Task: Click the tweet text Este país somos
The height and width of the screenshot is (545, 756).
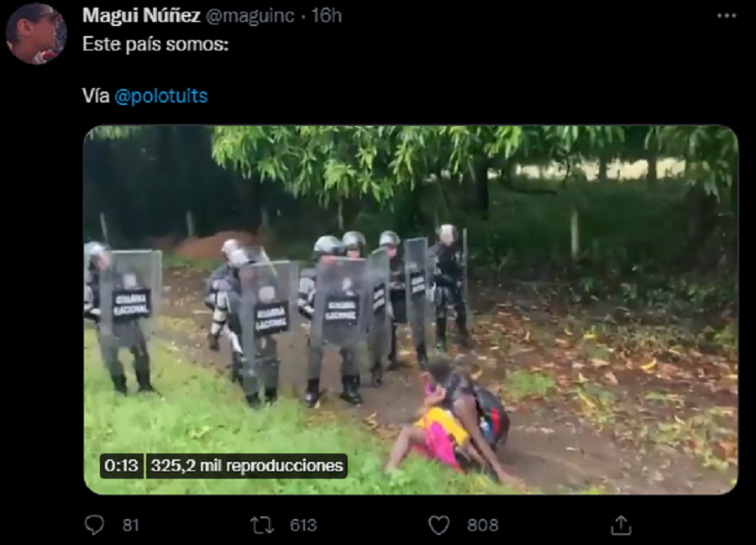Action: coord(155,45)
